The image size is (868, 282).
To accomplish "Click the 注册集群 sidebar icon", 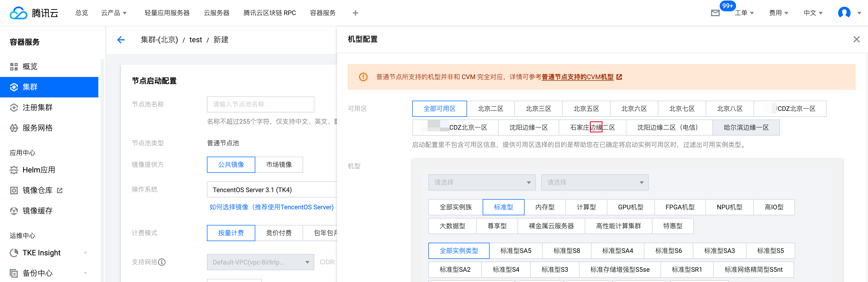I will pos(14,108).
